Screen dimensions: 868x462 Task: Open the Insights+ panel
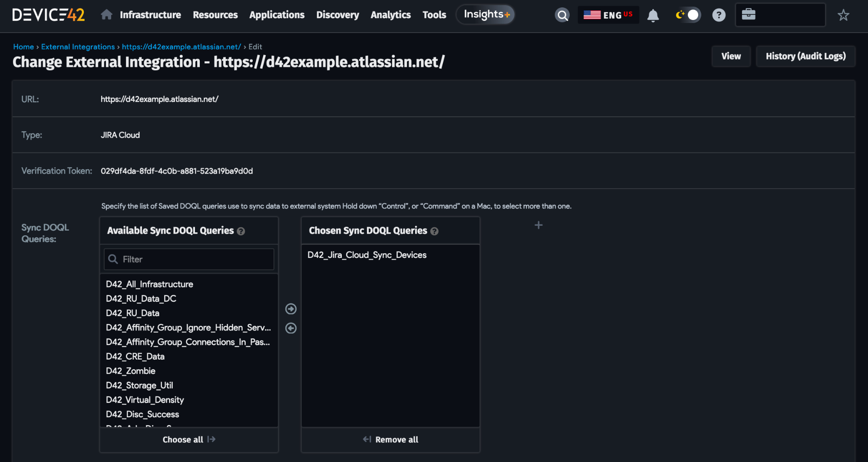485,14
